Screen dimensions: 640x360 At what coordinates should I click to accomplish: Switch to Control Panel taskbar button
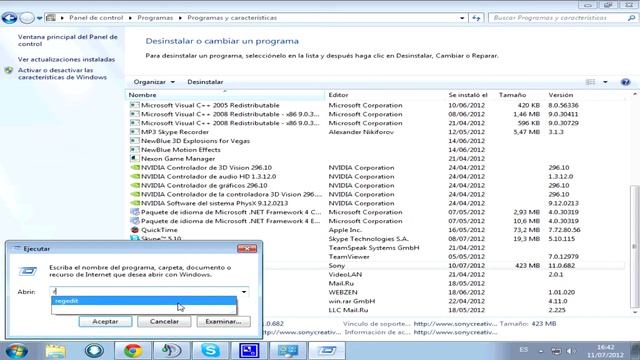288,351
